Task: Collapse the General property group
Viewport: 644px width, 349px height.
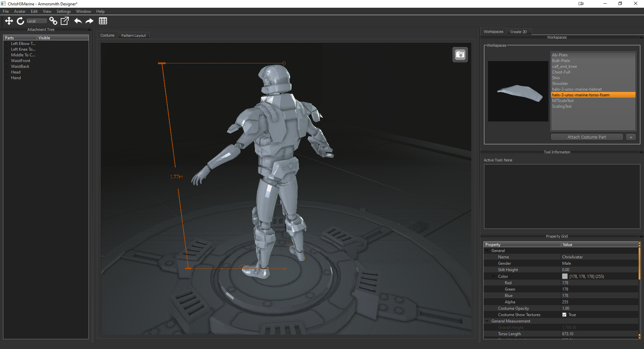Action: coord(487,251)
